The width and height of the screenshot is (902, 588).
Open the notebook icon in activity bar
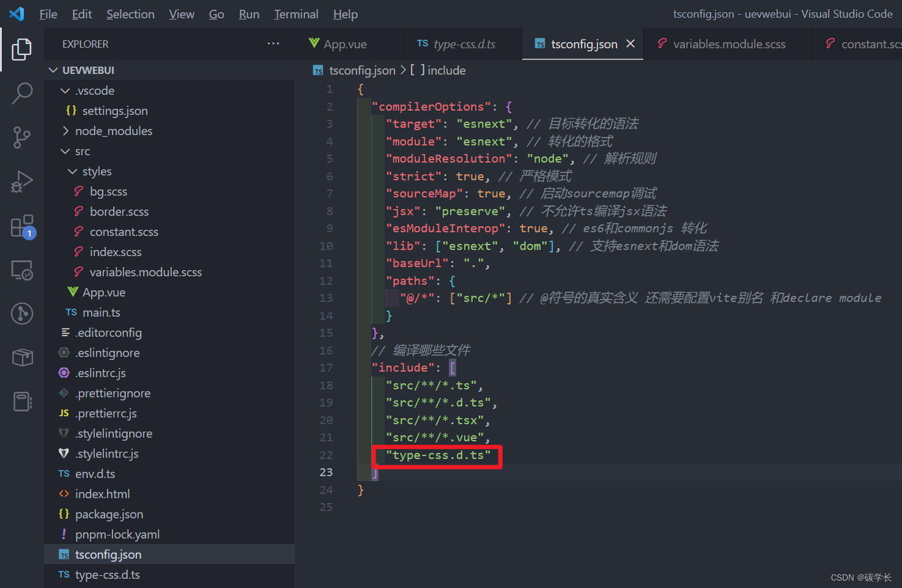[x=22, y=402]
